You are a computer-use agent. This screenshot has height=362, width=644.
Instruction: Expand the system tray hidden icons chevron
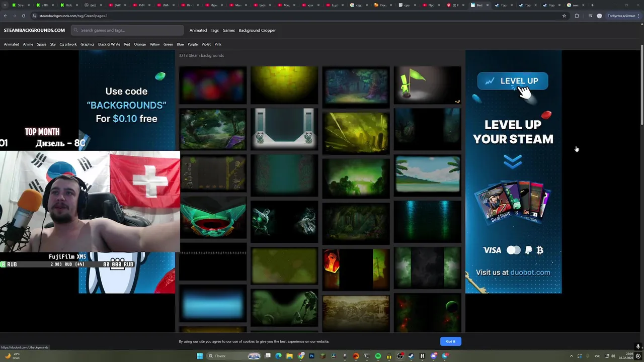(x=572, y=356)
